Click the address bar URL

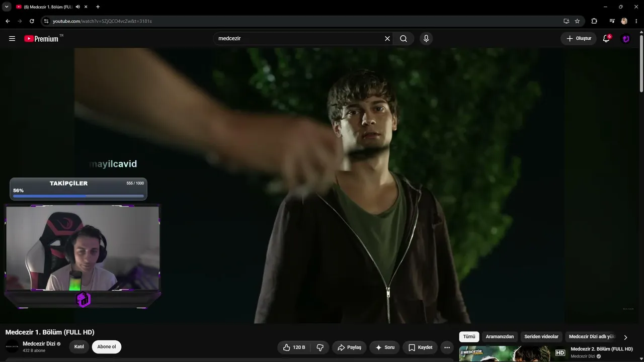[102, 21]
